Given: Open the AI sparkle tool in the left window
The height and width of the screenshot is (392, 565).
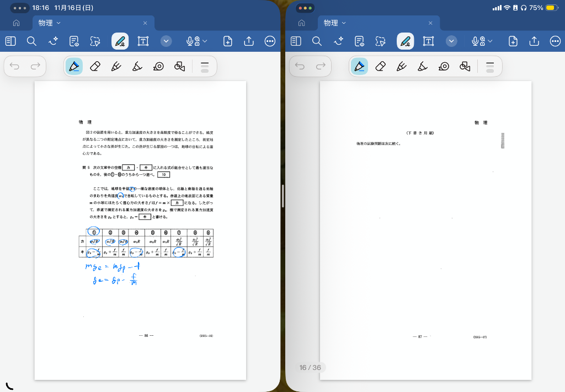Looking at the screenshot, I should tap(53, 41).
